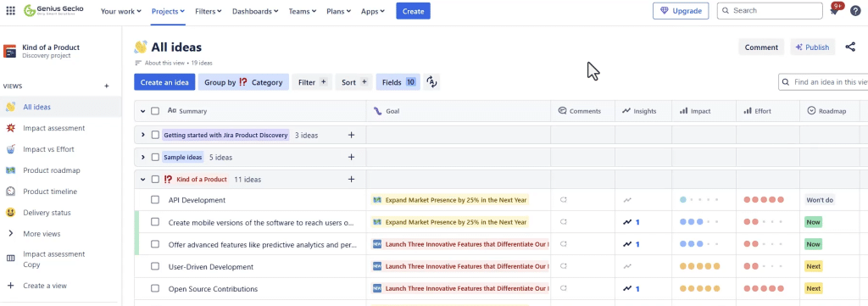Click the Comment button

(x=761, y=47)
